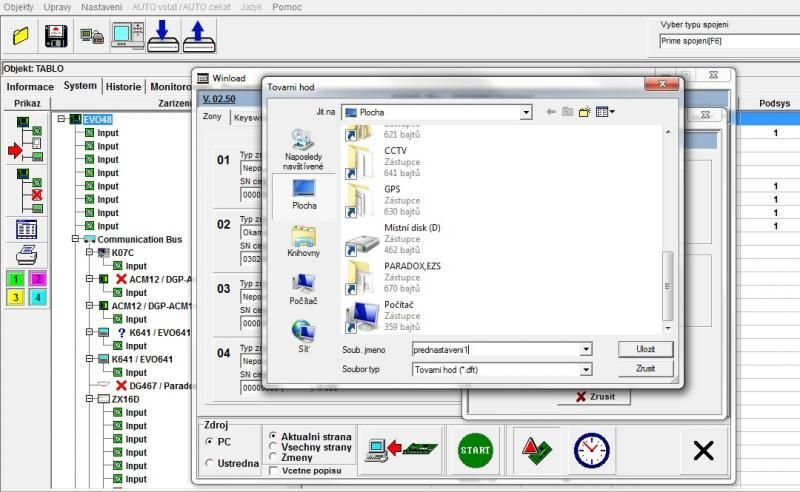Open Knihovny in the dialog sidebar
This screenshot has width=800, height=492.
click(x=303, y=242)
